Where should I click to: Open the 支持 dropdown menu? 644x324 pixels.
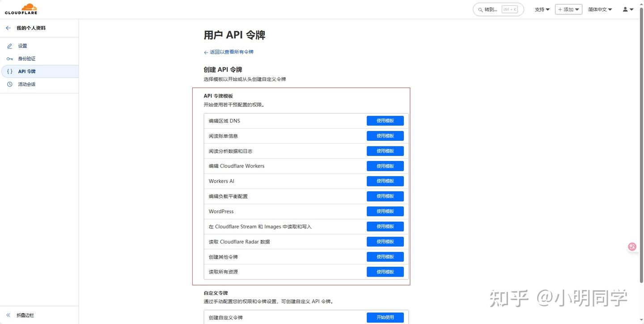pyautogui.click(x=542, y=9)
